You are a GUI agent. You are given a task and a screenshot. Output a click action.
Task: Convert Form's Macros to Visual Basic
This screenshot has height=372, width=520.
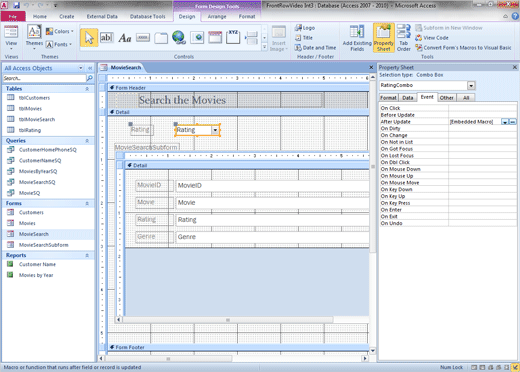pyautogui.click(x=463, y=48)
